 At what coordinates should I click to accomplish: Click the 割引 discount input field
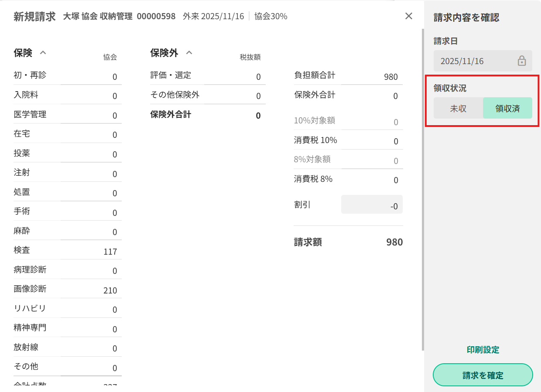click(x=372, y=205)
